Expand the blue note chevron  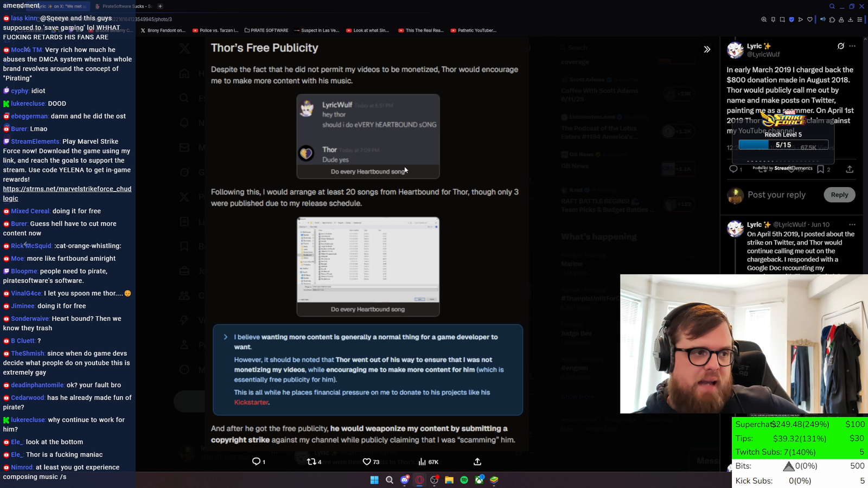tap(226, 337)
